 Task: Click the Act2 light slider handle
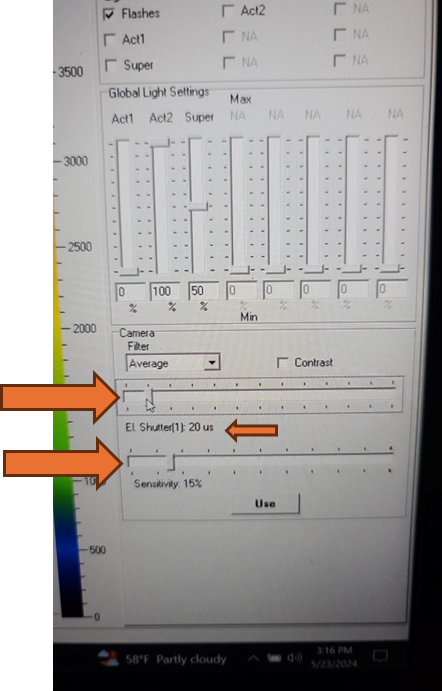coord(160,143)
